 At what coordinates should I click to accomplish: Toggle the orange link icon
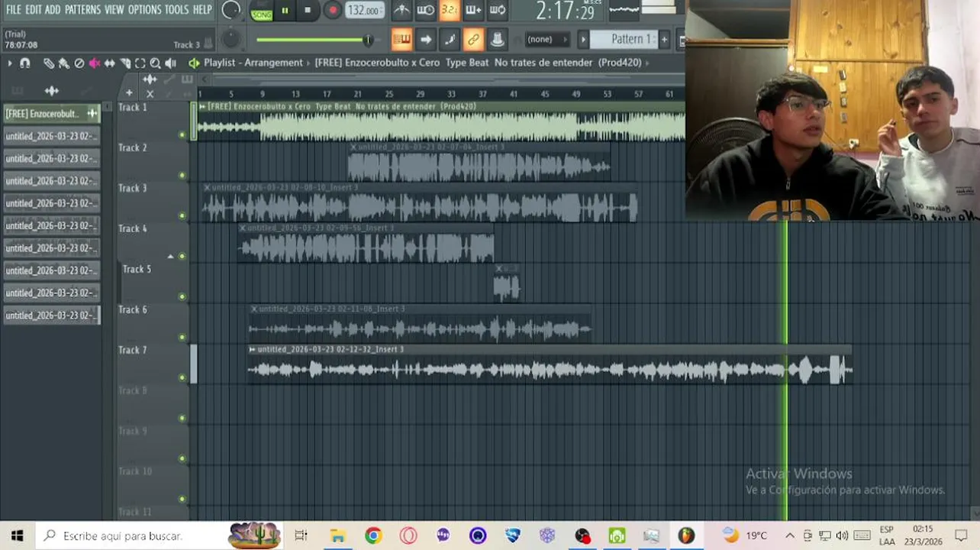[x=473, y=39]
